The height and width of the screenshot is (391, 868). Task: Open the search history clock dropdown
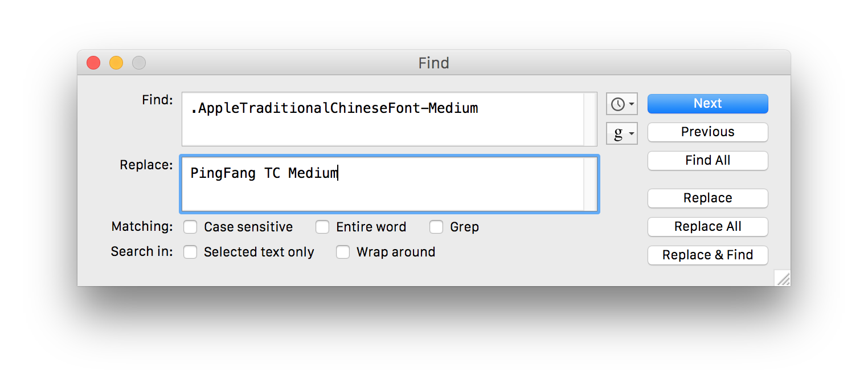tap(621, 104)
